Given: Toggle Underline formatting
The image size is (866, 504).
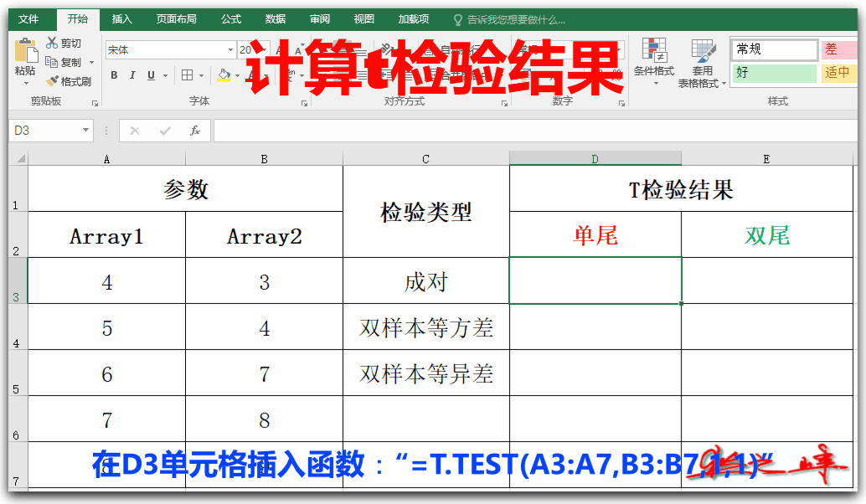Looking at the screenshot, I should tap(151, 75).
